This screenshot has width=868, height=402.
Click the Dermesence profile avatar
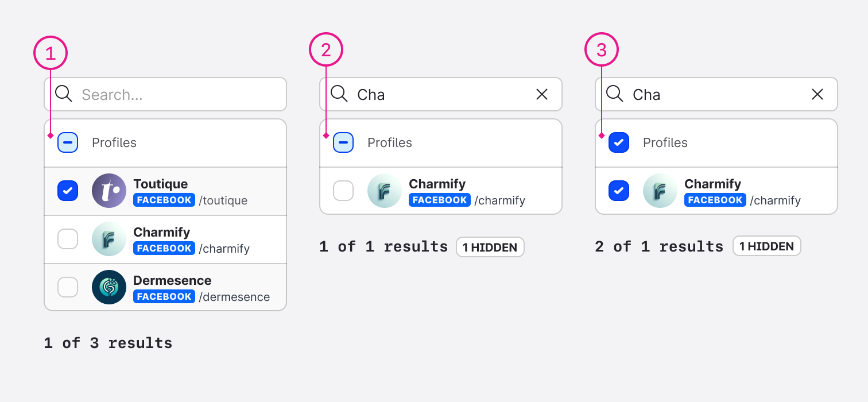coord(108,287)
